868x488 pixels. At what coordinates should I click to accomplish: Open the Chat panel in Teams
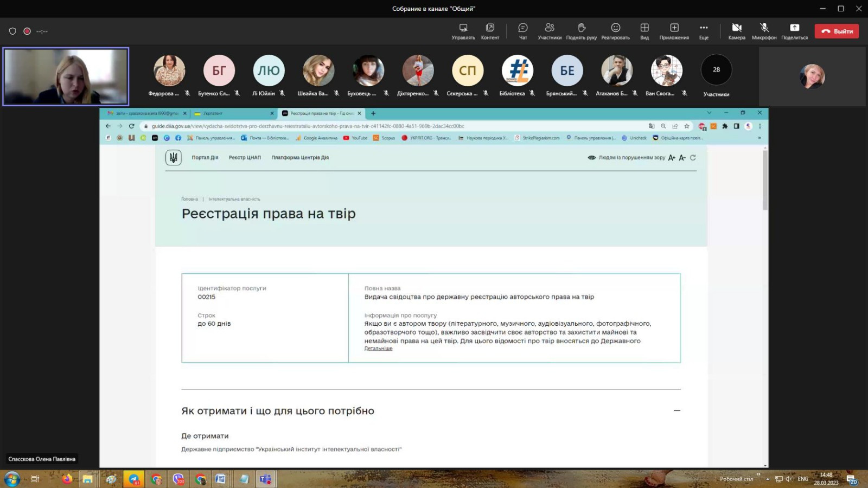522,31
